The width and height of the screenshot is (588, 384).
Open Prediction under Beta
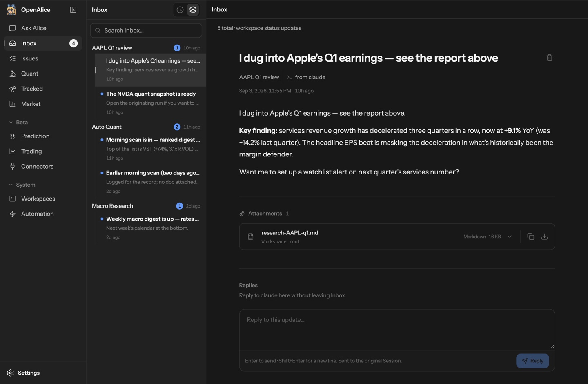[43, 136]
